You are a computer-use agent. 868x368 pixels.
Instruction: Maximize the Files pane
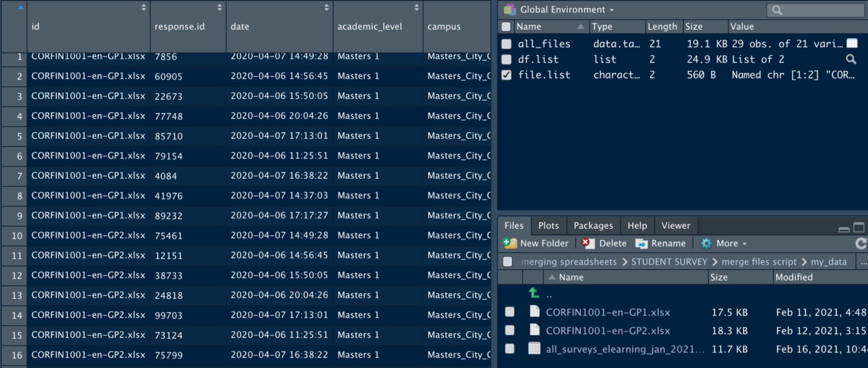859,228
